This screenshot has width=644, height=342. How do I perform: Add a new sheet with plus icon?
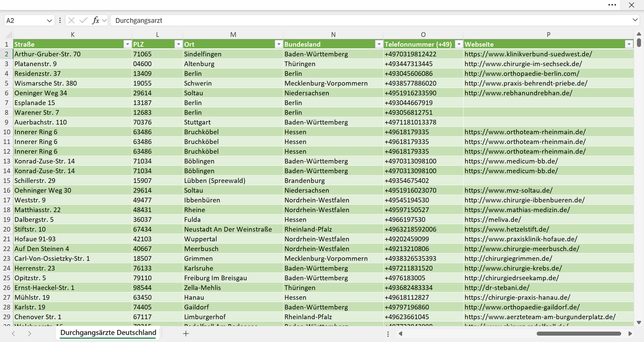tap(186, 334)
